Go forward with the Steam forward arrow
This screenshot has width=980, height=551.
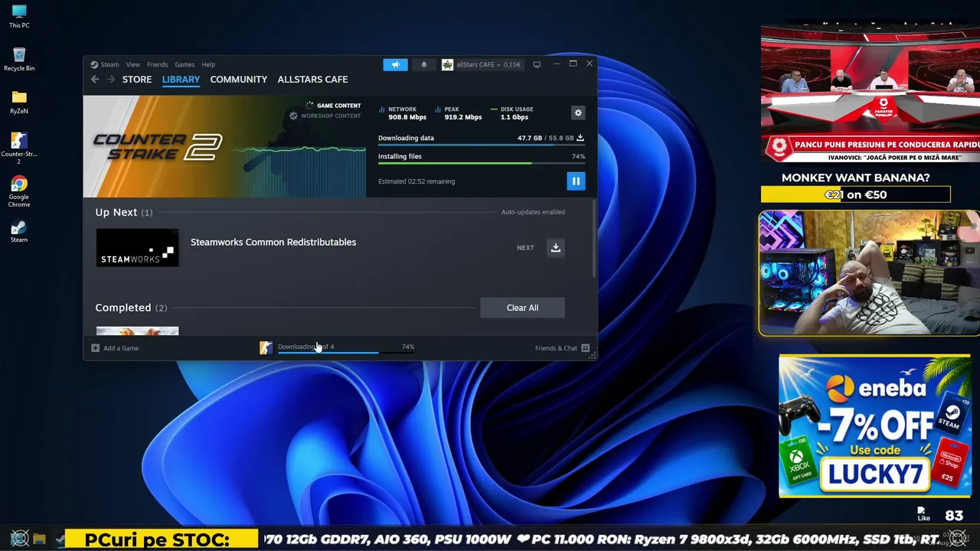point(111,80)
